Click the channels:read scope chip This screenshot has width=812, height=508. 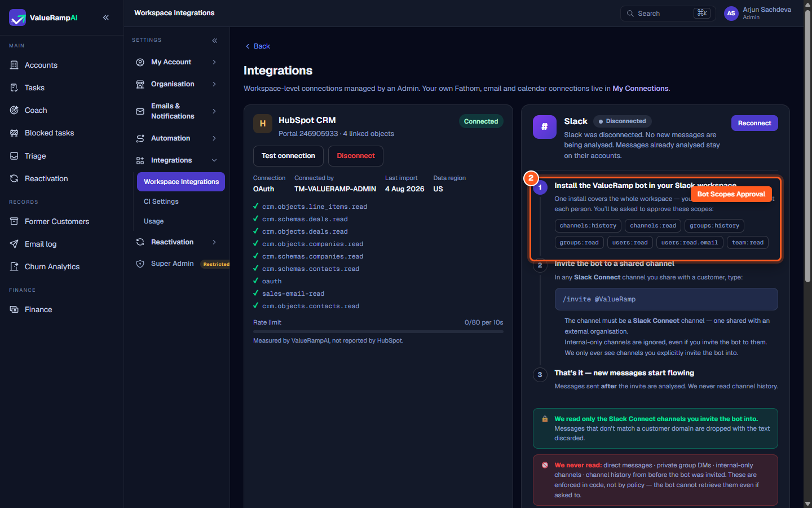point(653,226)
